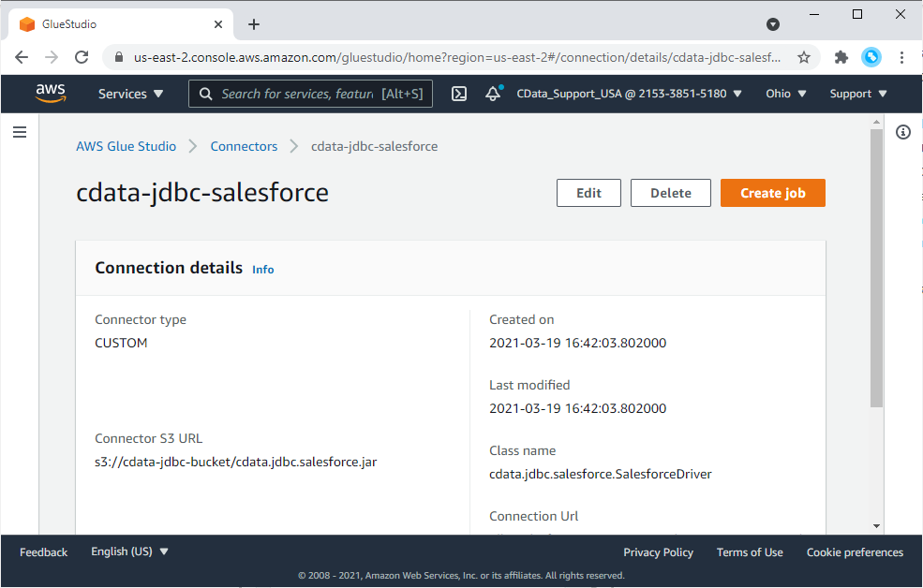The width and height of the screenshot is (923, 588).
Task: Click the orange Create job button
Action: click(x=772, y=193)
